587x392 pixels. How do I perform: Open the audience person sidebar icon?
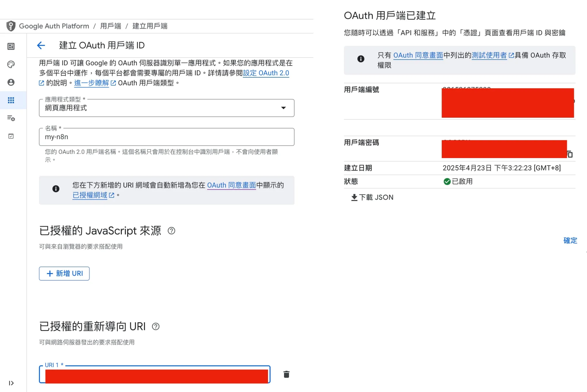pyautogui.click(x=11, y=82)
